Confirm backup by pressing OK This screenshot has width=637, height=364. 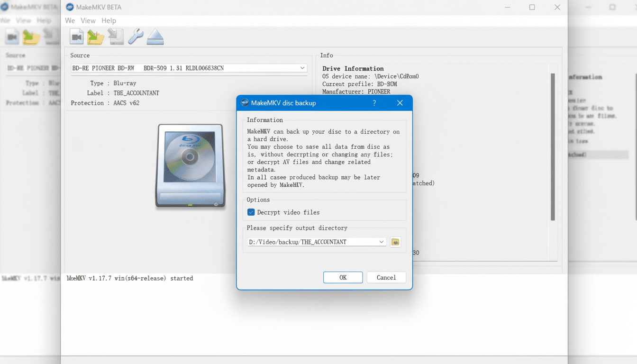[x=343, y=277]
